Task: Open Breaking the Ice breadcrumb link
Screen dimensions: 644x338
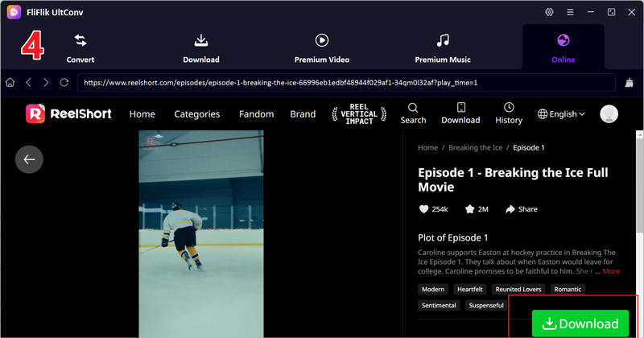Action: click(475, 148)
